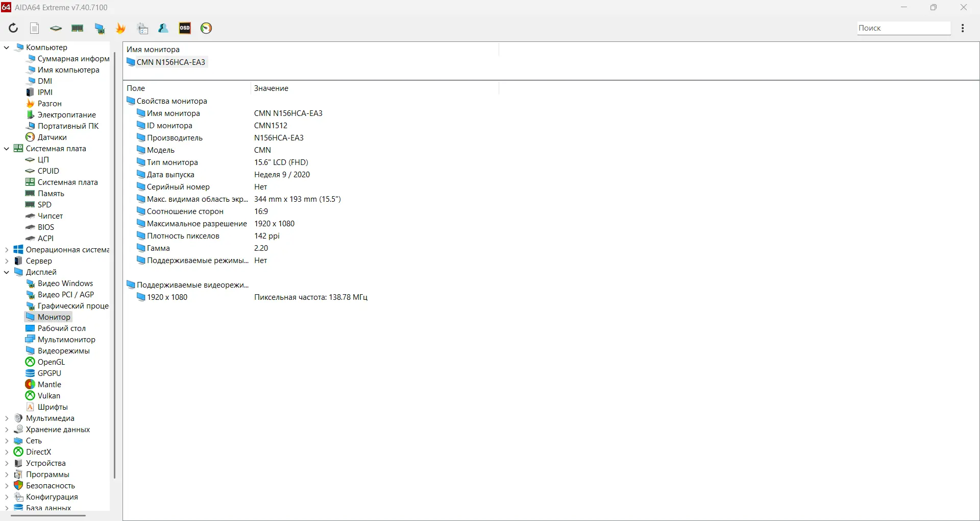980x521 pixels.
Task: Open Рабочий стол in the tree
Action: [56, 328]
